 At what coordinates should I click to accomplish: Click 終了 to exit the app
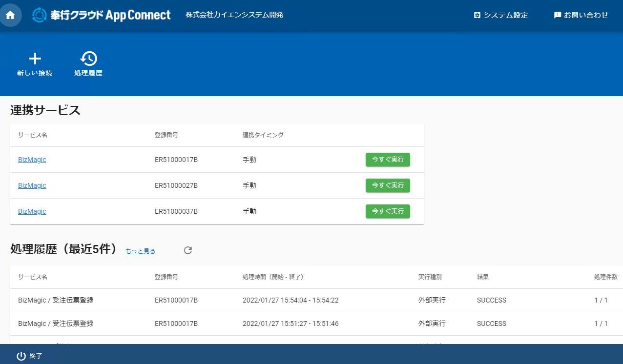tap(30, 356)
